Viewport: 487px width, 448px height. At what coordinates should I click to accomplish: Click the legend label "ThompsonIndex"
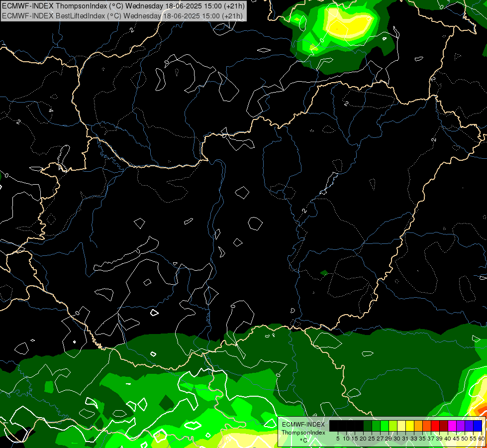coord(303,433)
